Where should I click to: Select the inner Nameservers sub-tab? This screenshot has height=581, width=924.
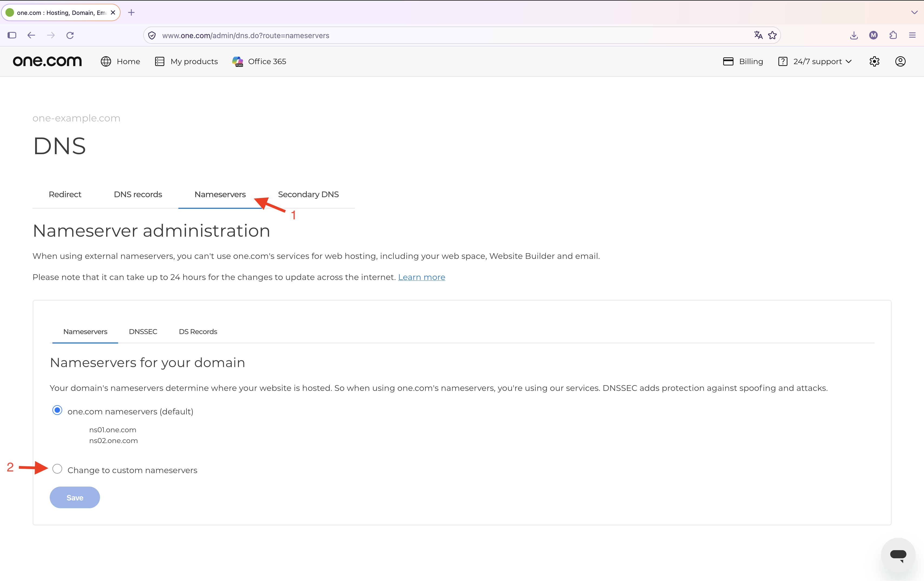click(x=85, y=331)
